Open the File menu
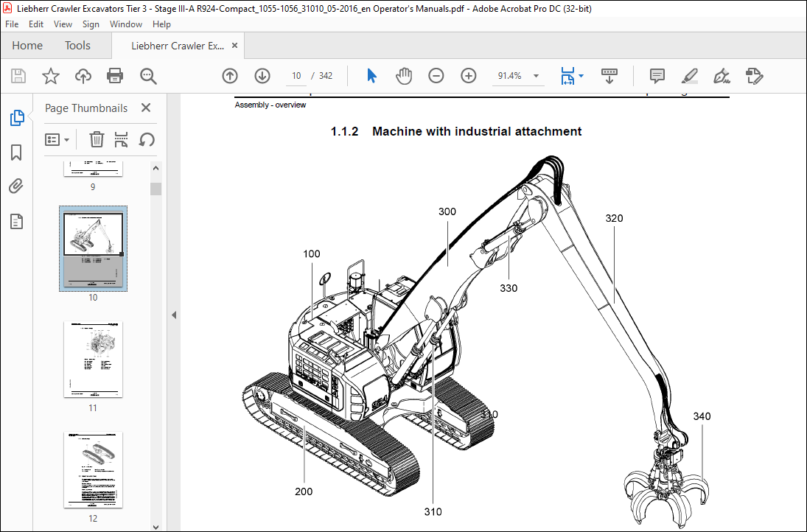The image size is (807, 532). coord(12,24)
